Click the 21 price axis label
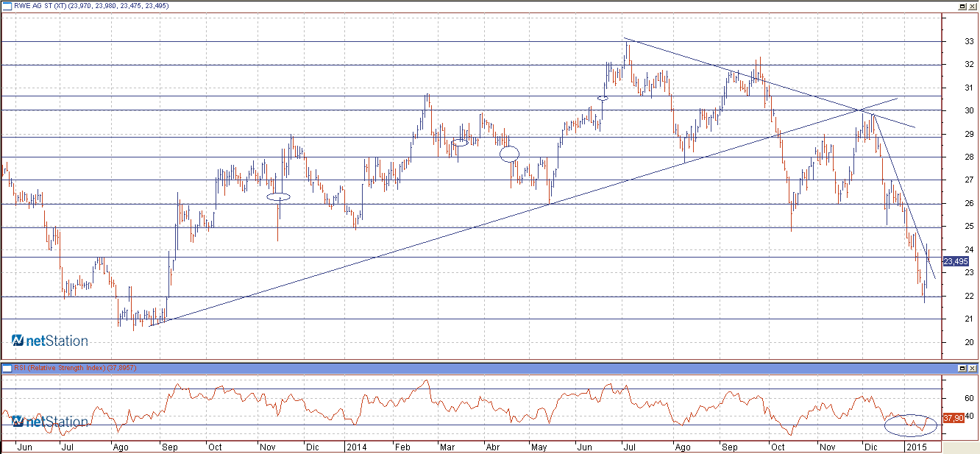 (968, 319)
